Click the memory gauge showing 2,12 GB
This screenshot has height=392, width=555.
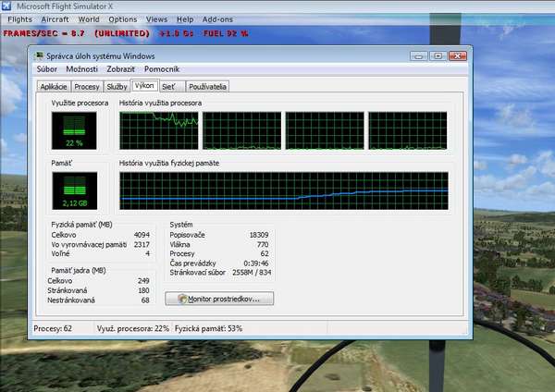tap(74, 190)
